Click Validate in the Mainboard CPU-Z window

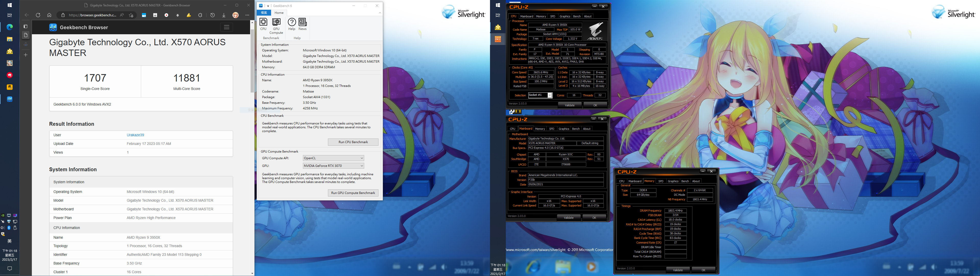[569, 218]
